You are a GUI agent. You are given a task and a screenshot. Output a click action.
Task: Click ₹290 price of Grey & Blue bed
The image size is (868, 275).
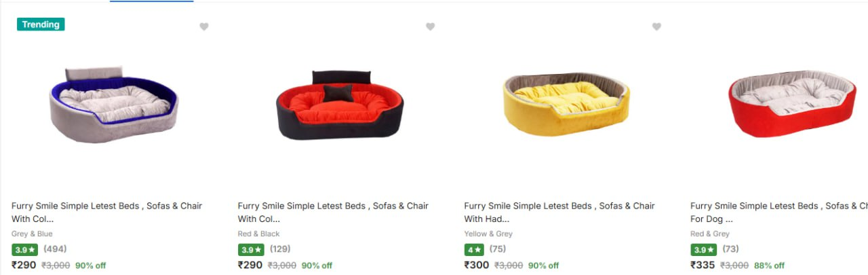pos(24,265)
